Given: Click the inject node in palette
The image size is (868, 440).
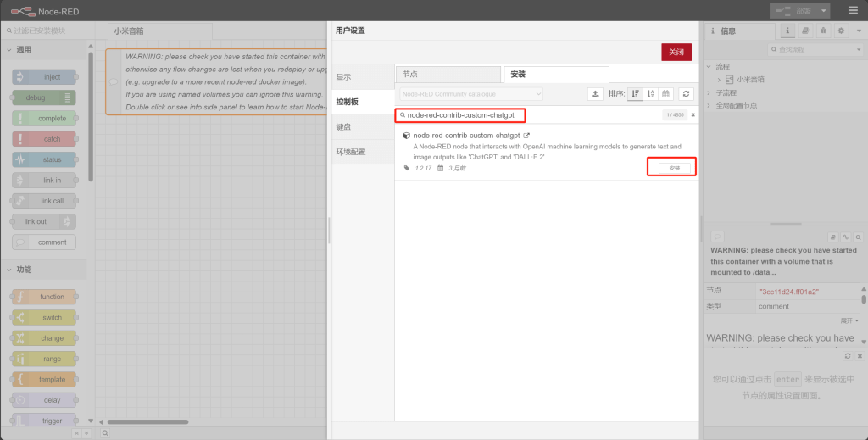Looking at the screenshot, I should [x=44, y=77].
